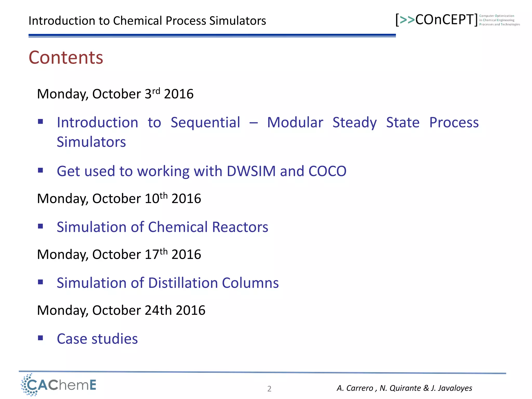This screenshot has width=532, height=399.
Task: Click the Contents slide heading
Action: [66, 57]
